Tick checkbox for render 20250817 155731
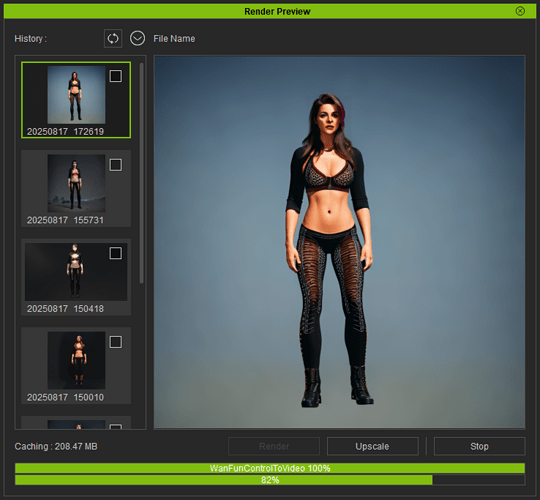Screen dimensions: 540x500 pos(116,165)
